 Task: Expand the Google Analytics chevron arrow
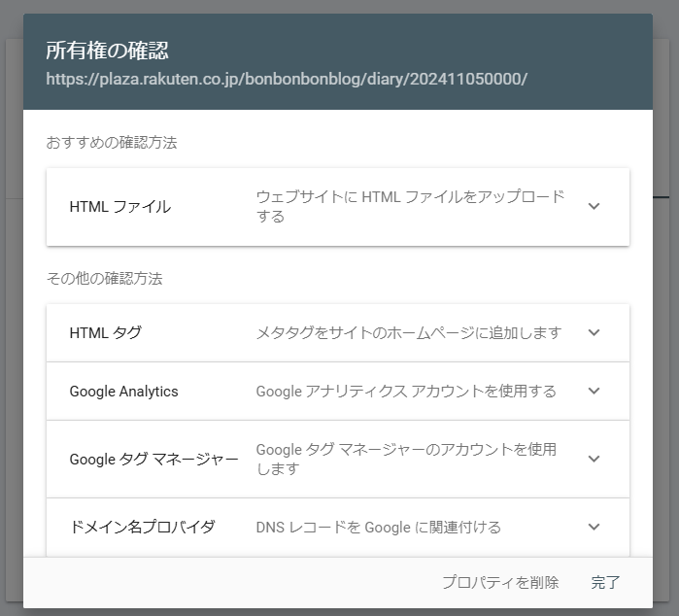point(594,391)
